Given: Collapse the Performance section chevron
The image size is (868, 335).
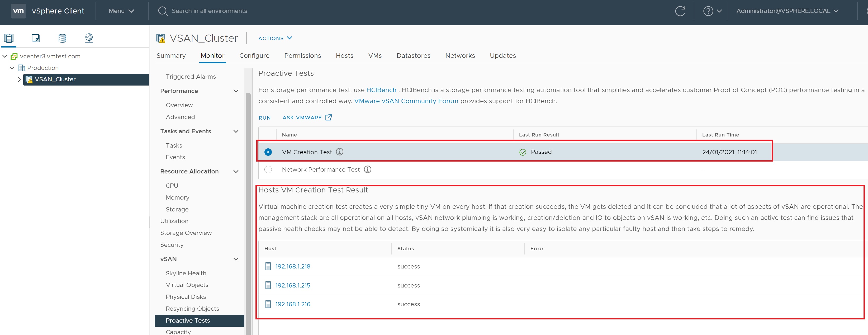Looking at the screenshot, I should (236, 91).
